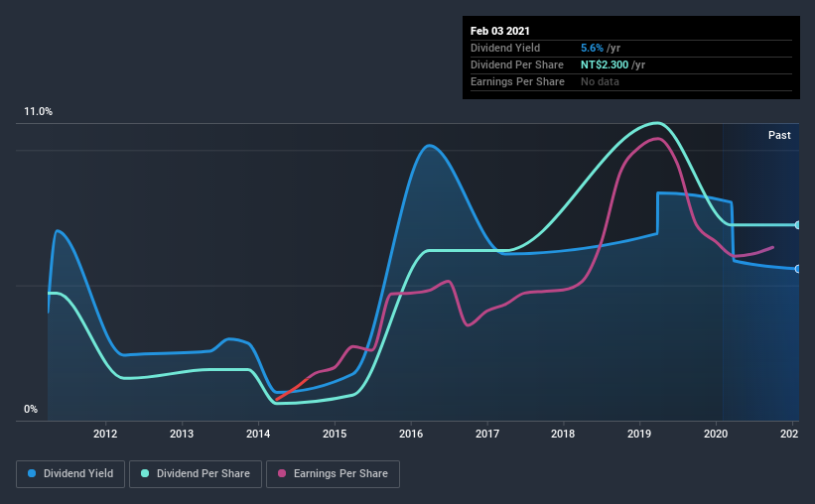Click the NT$2.300 dividend per share value
The height and width of the screenshot is (504, 815).
(605, 64)
